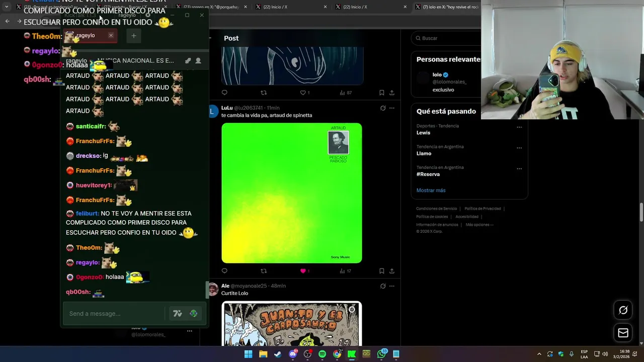Open Windows Start menu
Image resolution: width=644 pixels, height=362 pixels.
pyautogui.click(x=248, y=354)
